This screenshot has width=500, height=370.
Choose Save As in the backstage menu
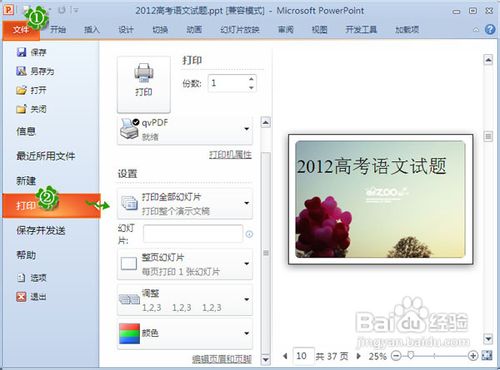point(35,71)
